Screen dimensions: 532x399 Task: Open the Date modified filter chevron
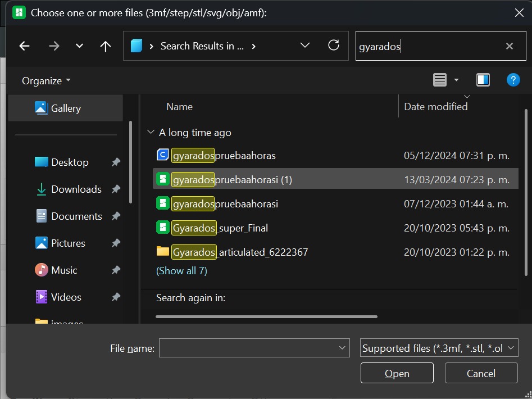(467, 97)
